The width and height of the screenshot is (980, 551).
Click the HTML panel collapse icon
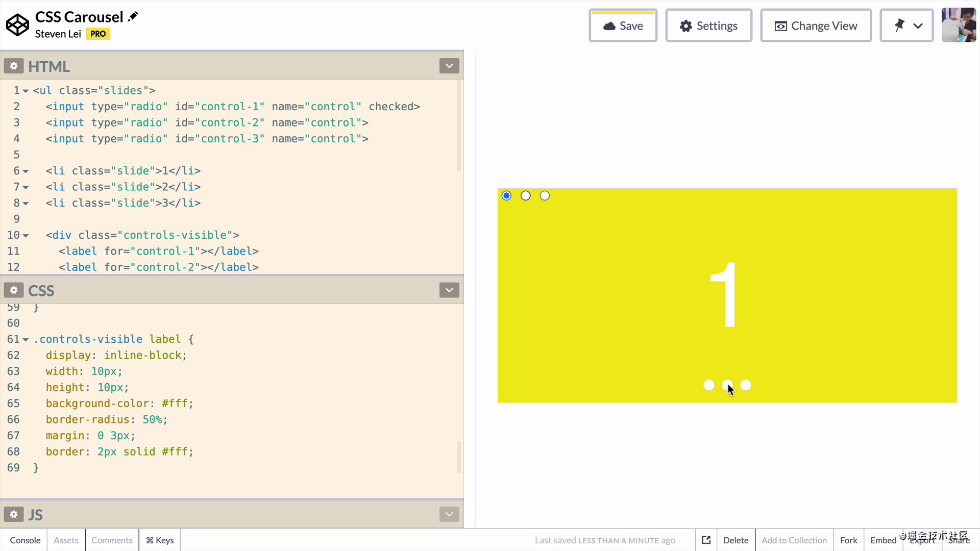coord(449,66)
